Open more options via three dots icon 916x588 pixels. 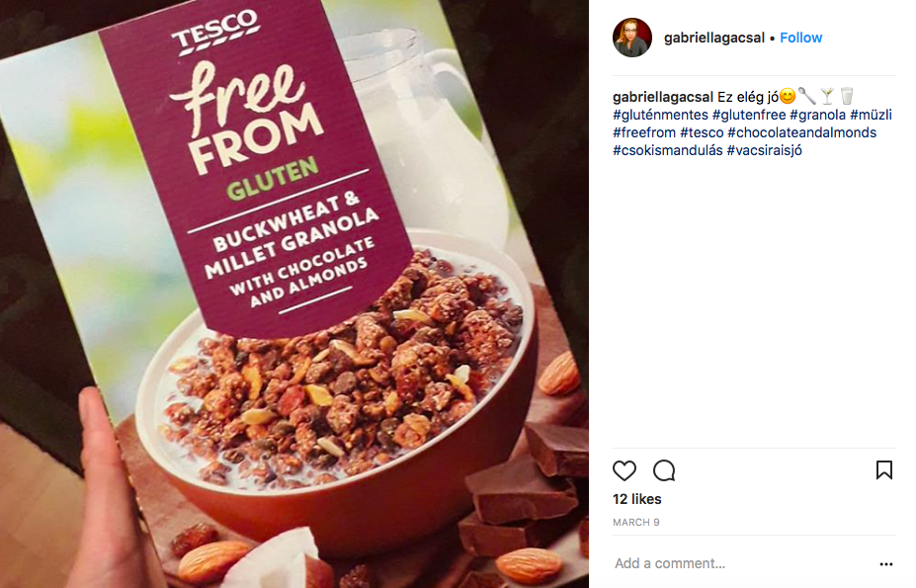point(885,564)
